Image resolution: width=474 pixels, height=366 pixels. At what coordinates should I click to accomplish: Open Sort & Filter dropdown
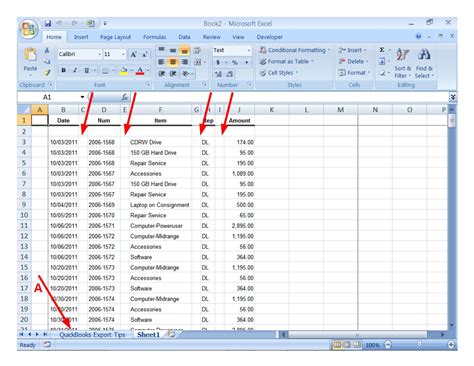402,63
